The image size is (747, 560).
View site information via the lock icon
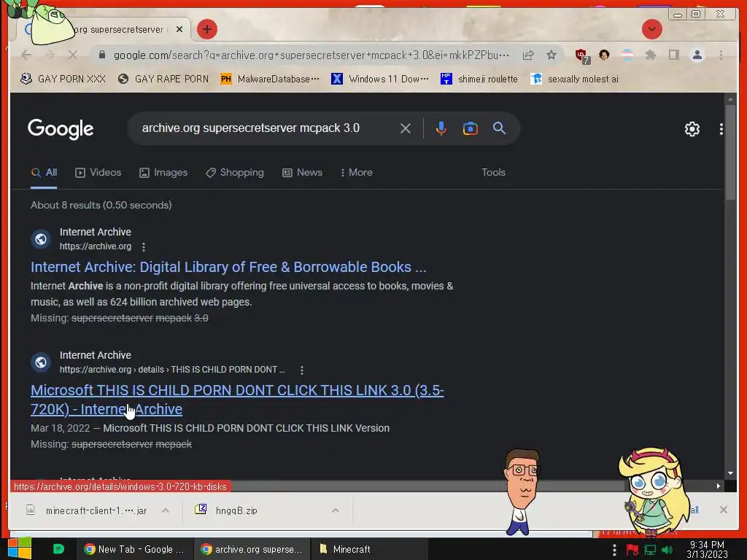(x=102, y=55)
